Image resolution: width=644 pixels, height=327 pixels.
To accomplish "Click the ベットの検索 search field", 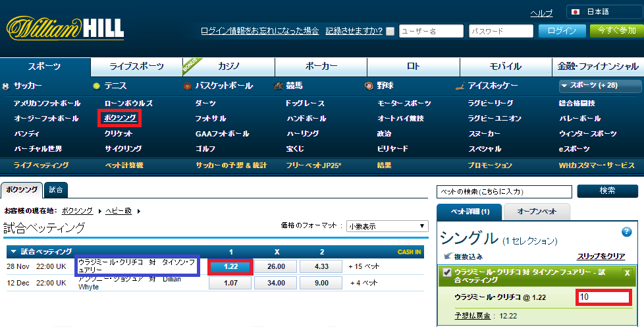I will [504, 192].
